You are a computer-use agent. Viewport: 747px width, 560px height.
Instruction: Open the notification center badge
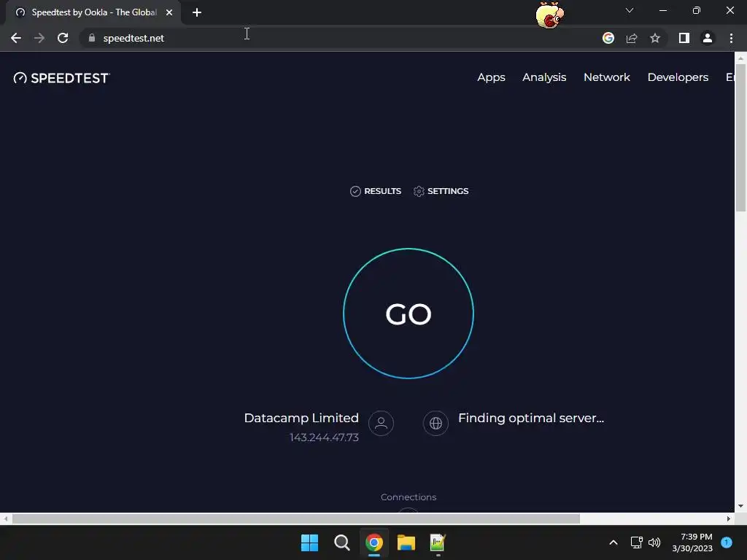[x=727, y=542]
